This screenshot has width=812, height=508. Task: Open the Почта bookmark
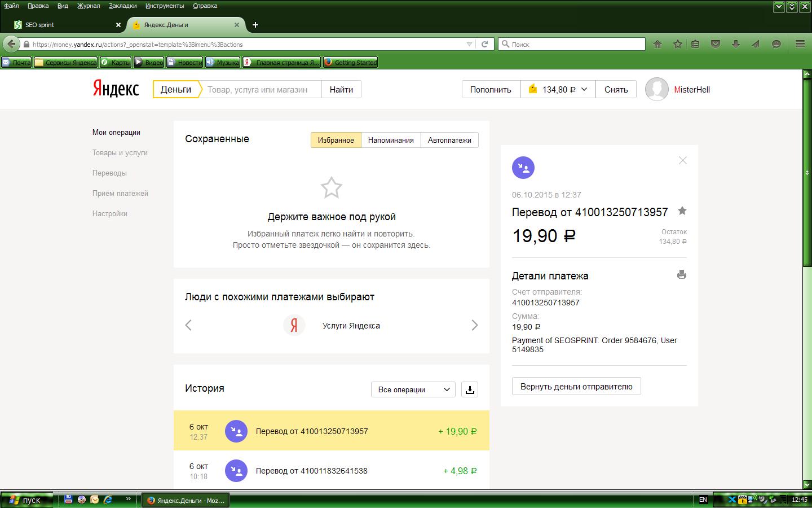(16, 62)
